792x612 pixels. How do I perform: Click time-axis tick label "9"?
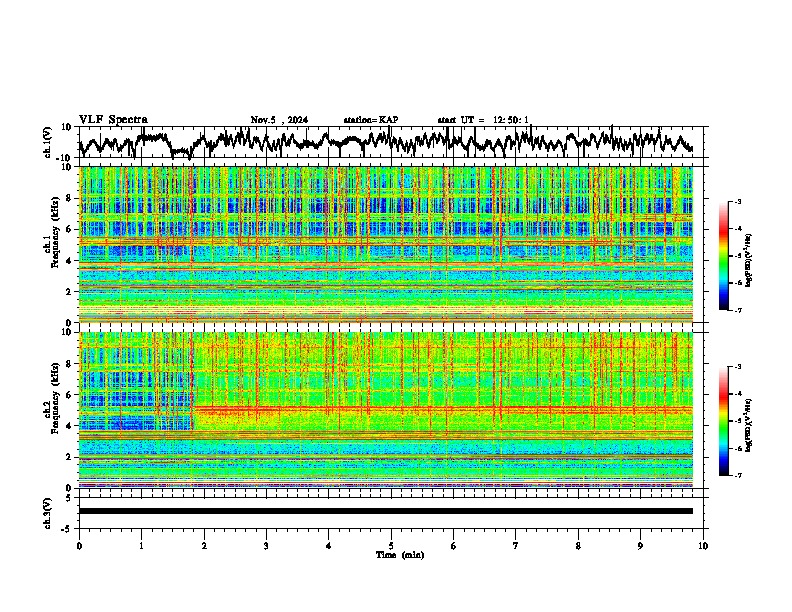(640, 546)
